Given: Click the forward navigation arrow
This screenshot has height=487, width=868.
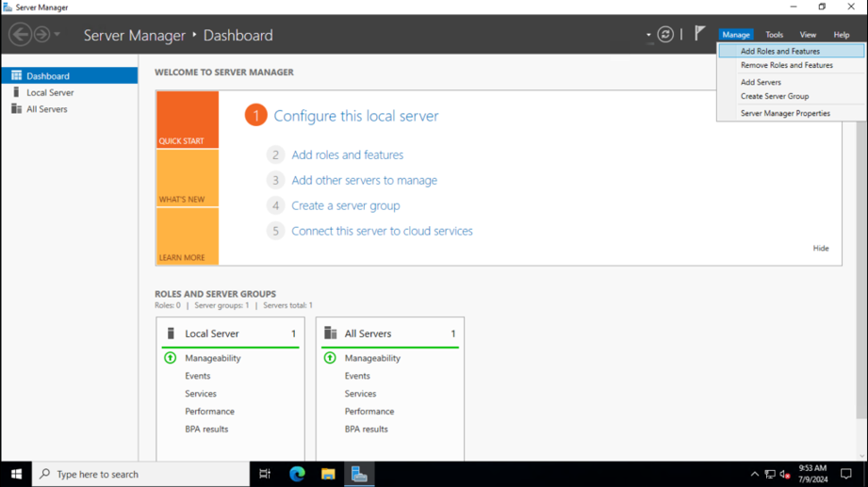Looking at the screenshot, I should tap(41, 34).
